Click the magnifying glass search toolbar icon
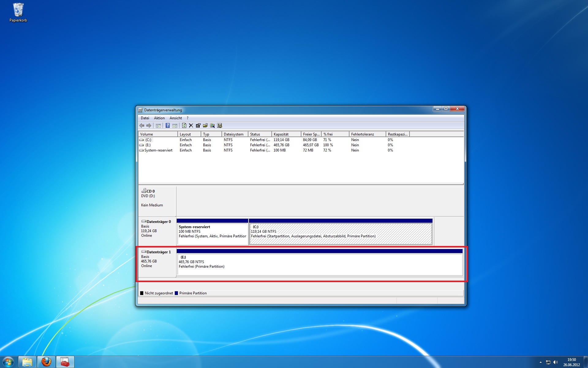The height and width of the screenshot is (368, 588). [x=212, y=125]
